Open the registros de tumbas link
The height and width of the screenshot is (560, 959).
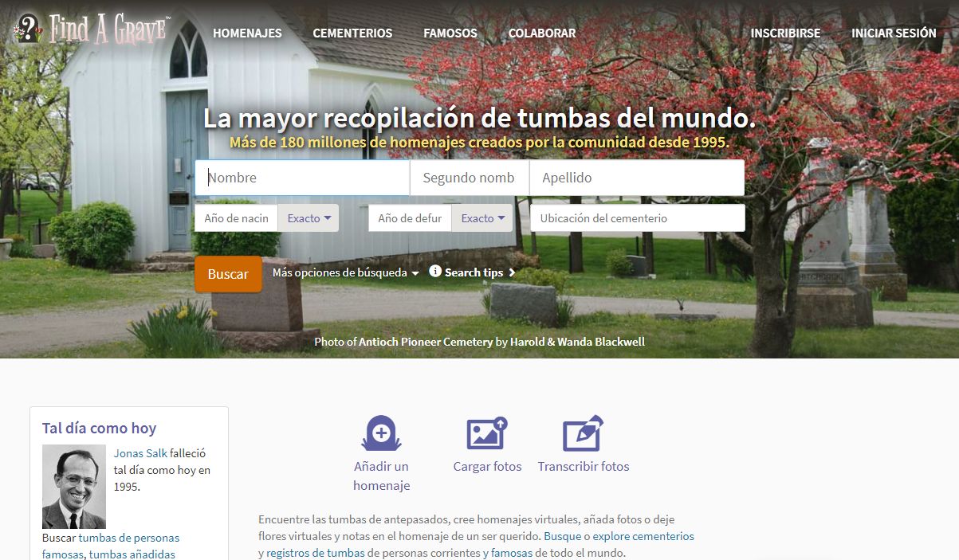click(316, 553)
